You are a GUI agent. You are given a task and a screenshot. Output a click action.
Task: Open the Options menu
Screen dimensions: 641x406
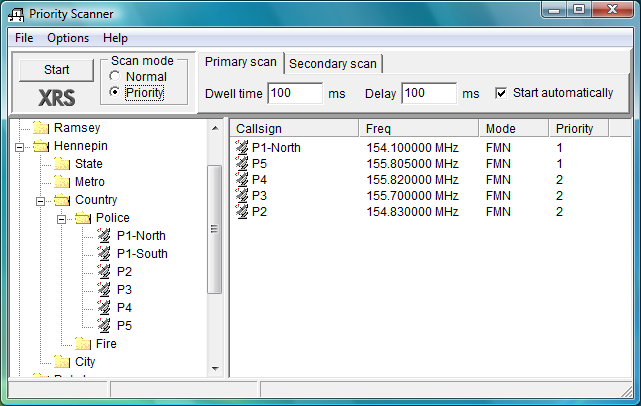click(x=68, y=38)
